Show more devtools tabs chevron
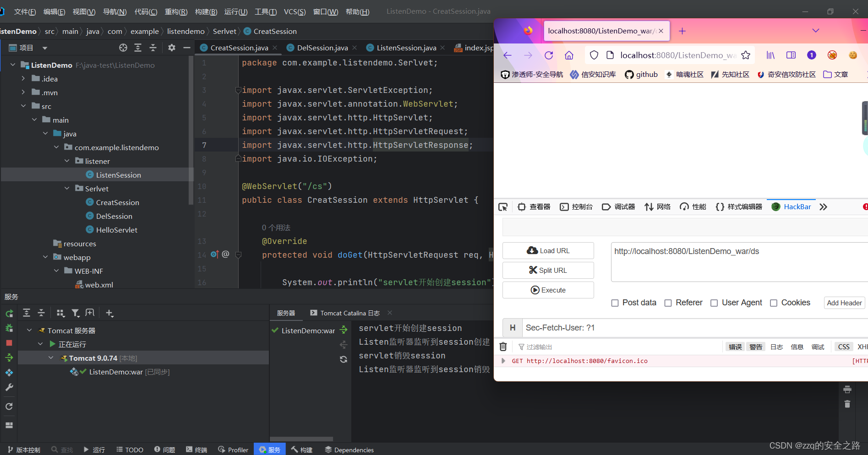This screenshot has width=868, height=455. [x=824, y=207]
